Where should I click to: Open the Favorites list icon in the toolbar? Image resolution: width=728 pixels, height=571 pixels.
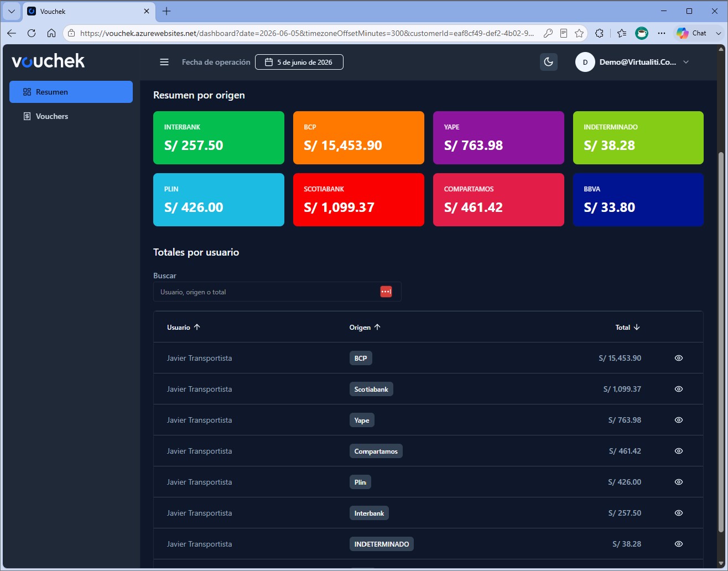click(x=621, y=33)
